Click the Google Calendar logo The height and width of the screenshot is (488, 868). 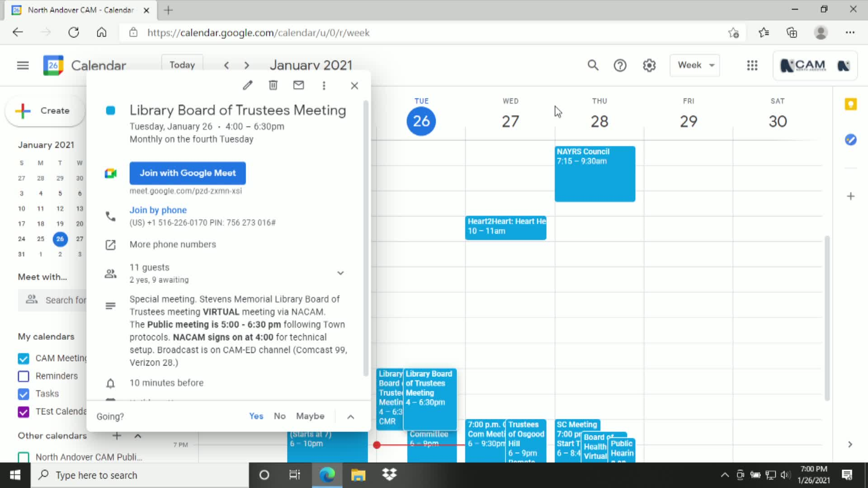click(x=53, y=66)
